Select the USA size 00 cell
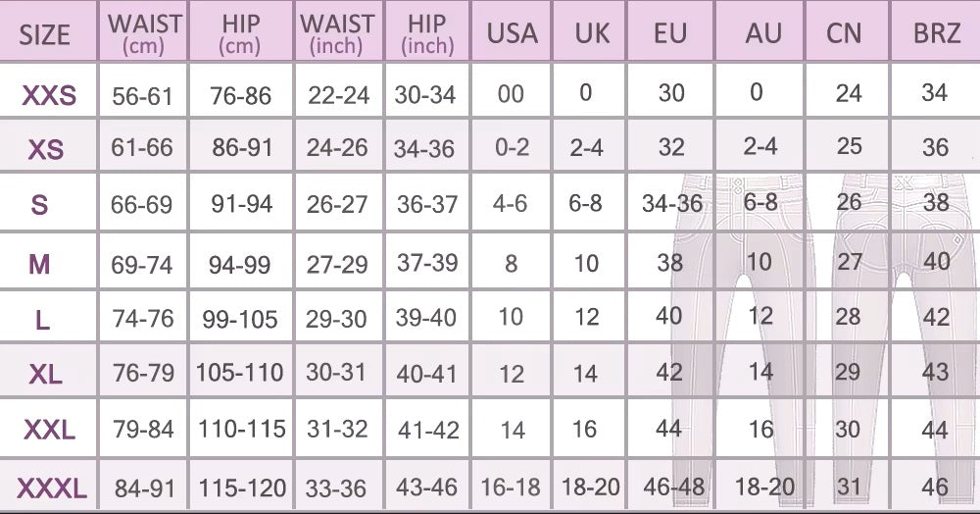Screen dimensions: 980x514 511,95
